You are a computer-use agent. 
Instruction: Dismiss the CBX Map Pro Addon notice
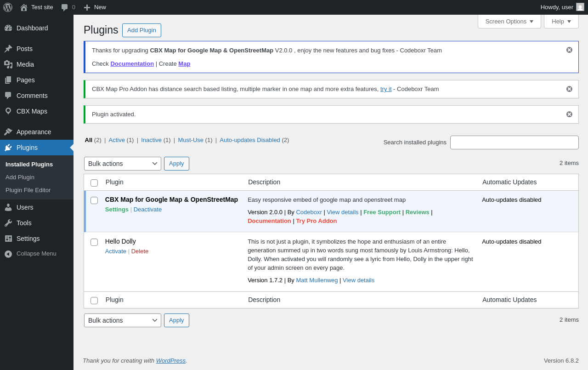(569, 89)
